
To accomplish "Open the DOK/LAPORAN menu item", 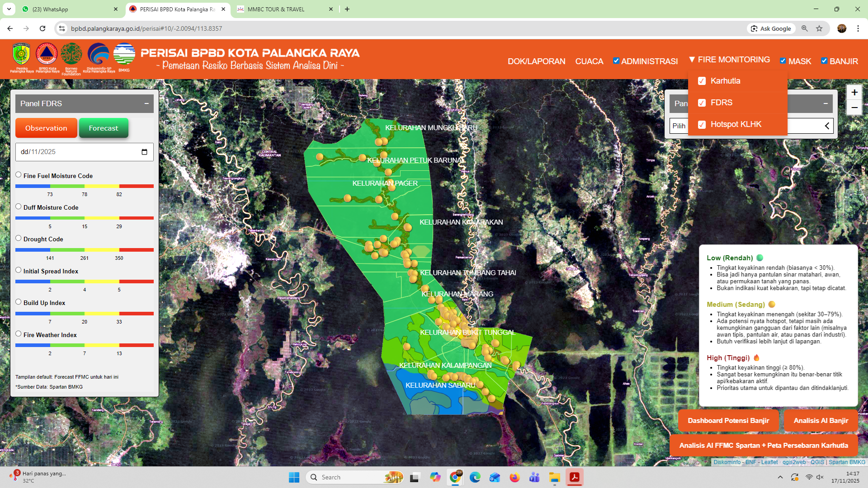I will tap(536, 61).
